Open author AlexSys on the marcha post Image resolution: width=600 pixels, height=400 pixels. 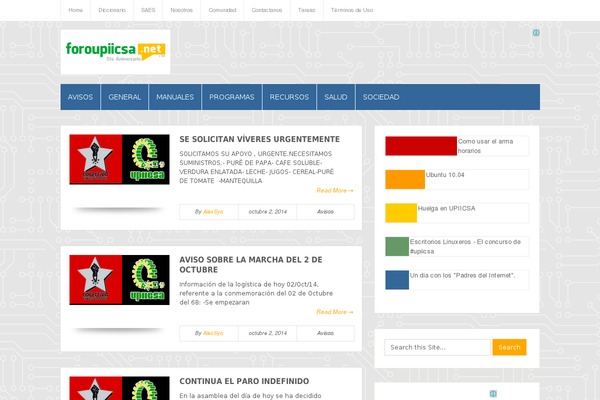(213, 333)
